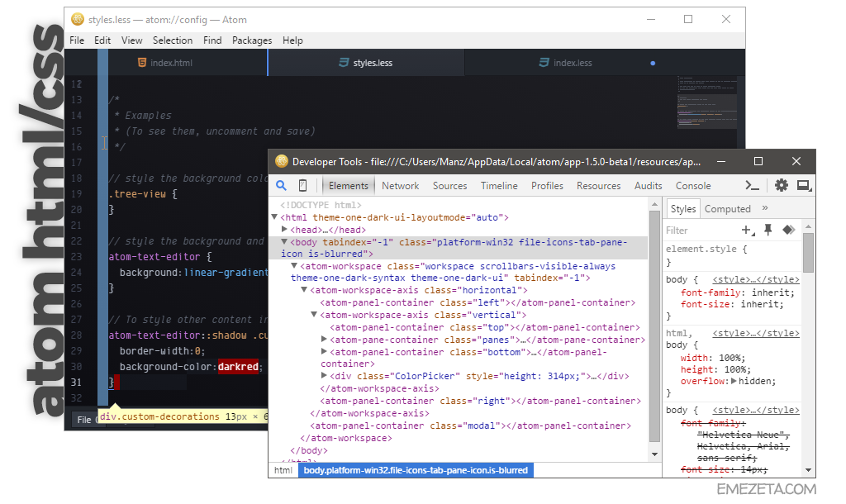Open style source link for font-family inherit rule
Screen dimensions: 846x504
[756, 279]
